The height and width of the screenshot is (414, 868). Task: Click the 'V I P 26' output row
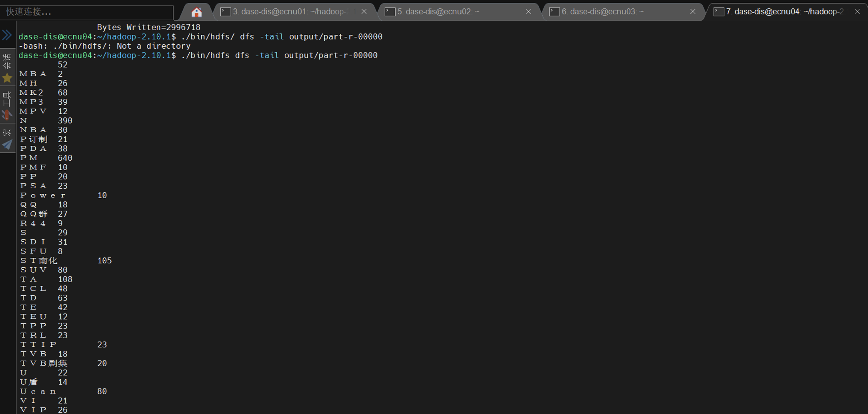tap(44, 410)
